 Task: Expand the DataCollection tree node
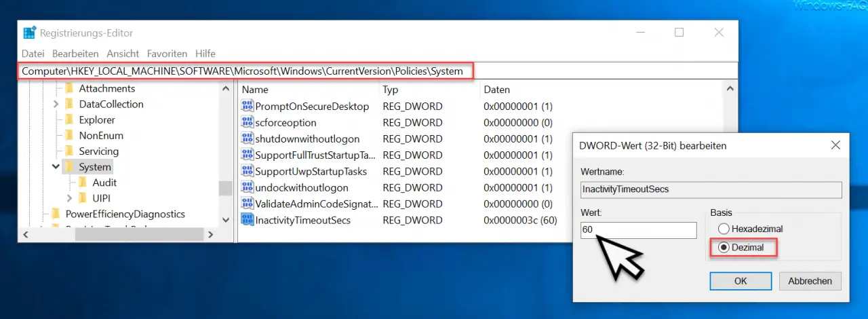click(56, 104)
